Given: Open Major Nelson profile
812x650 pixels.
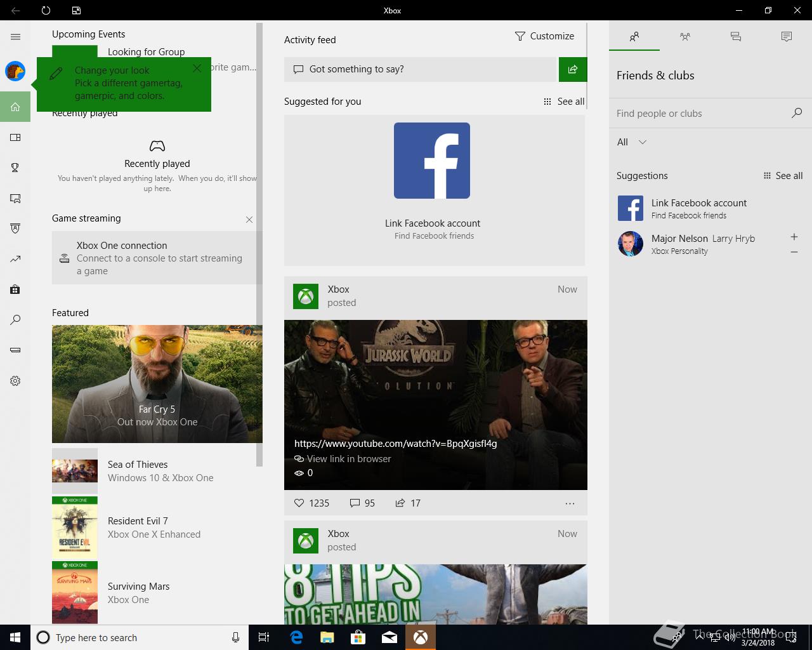Looking at the screenshot, I should 686,244.
